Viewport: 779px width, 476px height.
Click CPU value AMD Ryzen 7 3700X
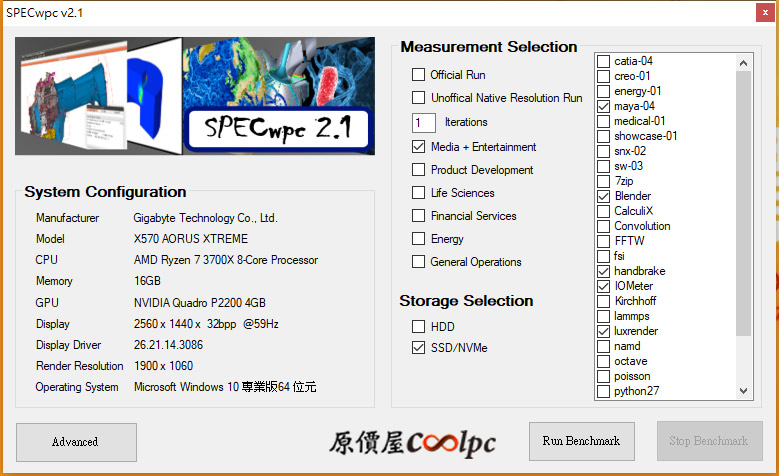(226, 260)
